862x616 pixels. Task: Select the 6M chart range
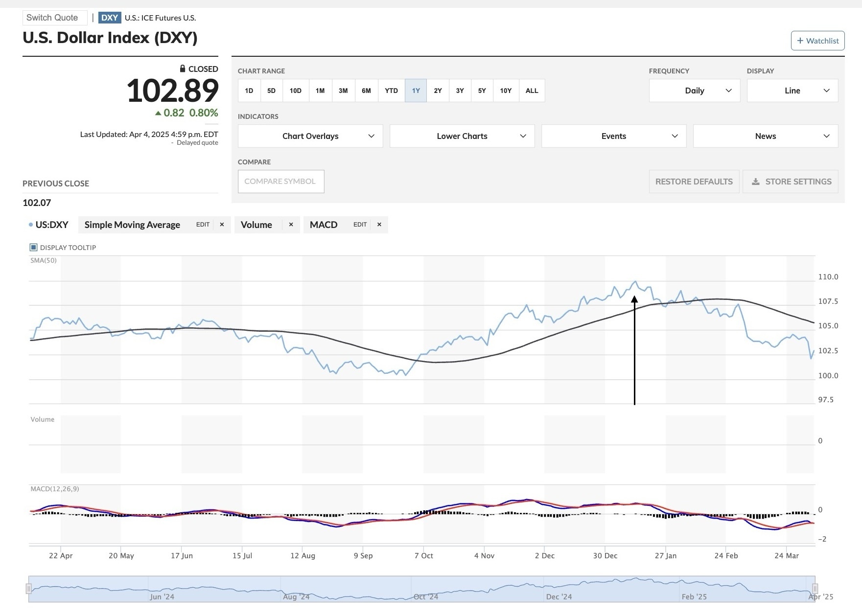366,91
